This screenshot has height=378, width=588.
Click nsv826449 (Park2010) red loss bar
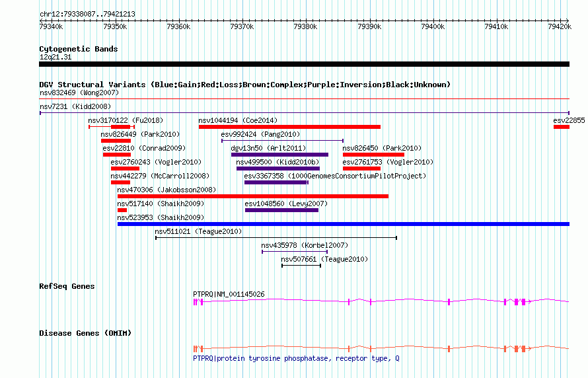coord(116,141)
